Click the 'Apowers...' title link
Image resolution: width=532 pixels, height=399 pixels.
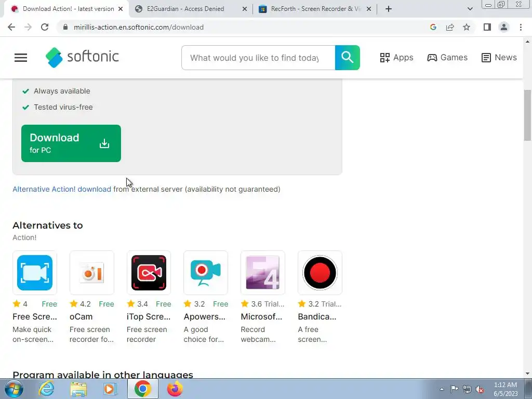coord(205,316)
